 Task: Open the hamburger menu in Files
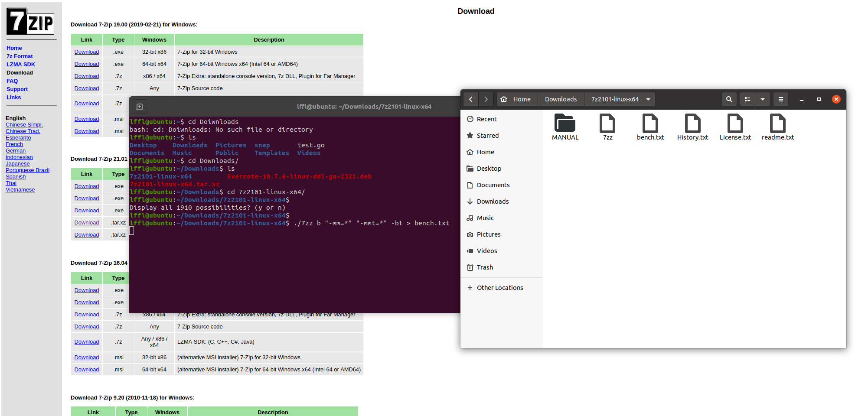pyautogui.click(x=780, y=99)
